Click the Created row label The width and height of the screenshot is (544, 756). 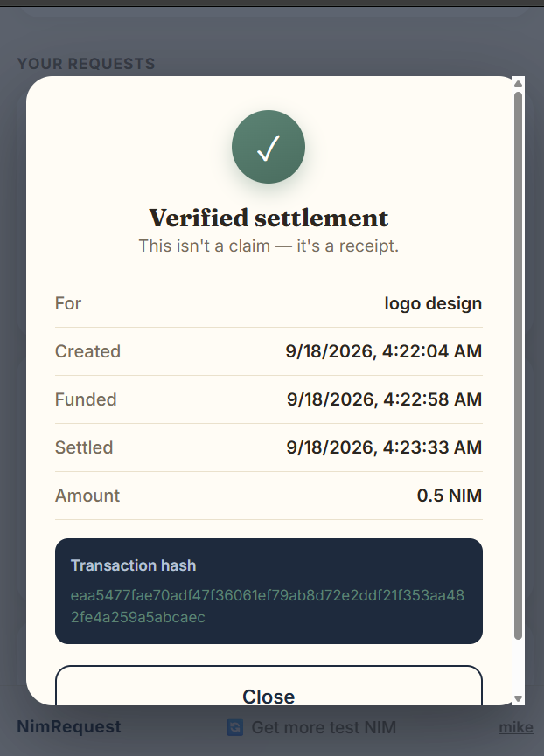pos(87,351)
